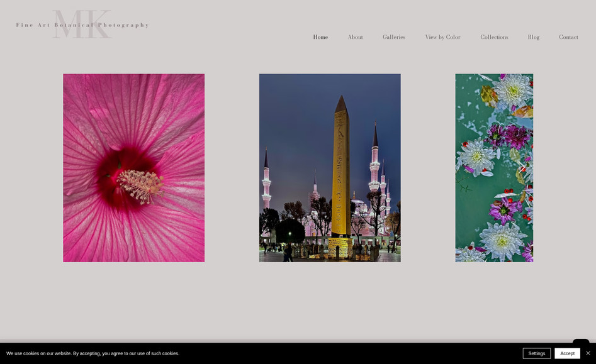596x364 pixels.
Task: Select the Home menu item
Action: 320,37
